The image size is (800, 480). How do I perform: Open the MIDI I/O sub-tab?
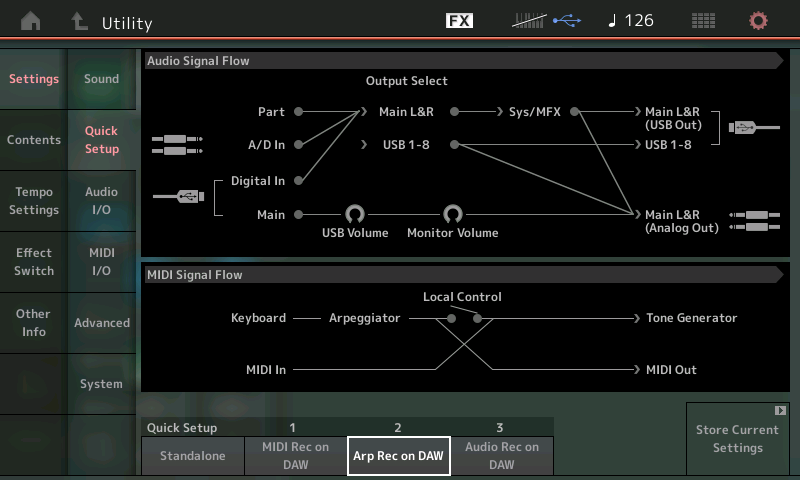pos(102,262)
